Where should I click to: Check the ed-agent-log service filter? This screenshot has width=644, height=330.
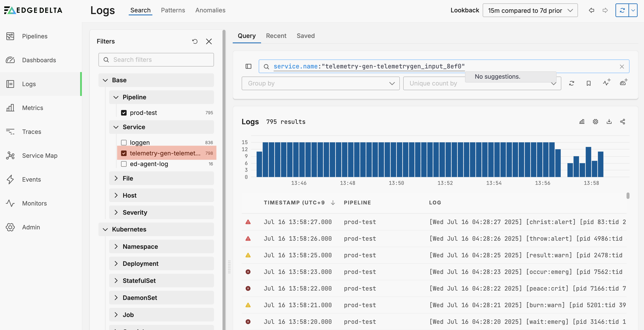[x=124, y=164]
